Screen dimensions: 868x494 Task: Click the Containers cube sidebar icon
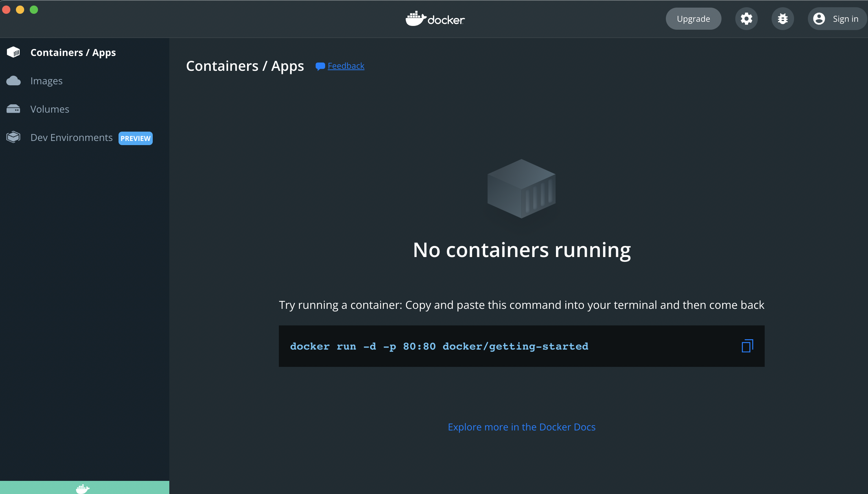point(13,52)
